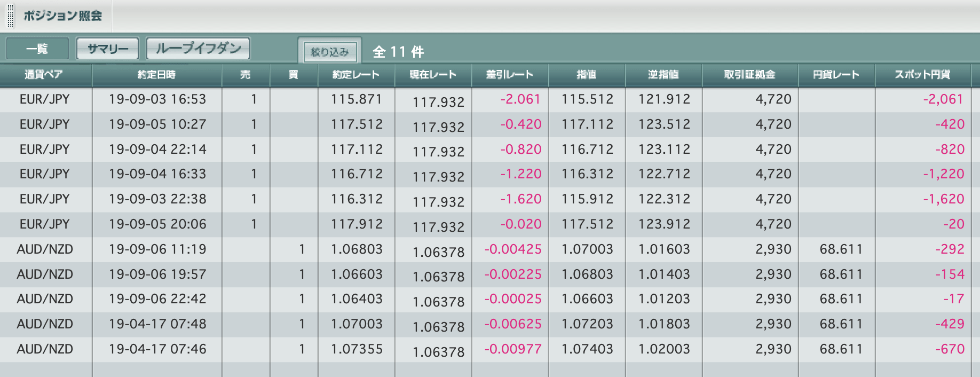Click the 売 column header
Viewport: 980px width, 377px height.
[246, 75]
